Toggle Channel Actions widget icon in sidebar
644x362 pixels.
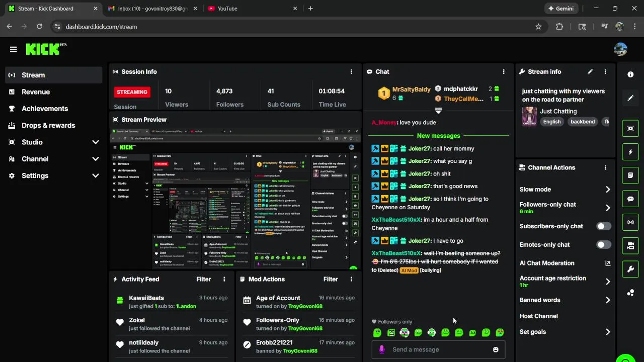[630, 246]
